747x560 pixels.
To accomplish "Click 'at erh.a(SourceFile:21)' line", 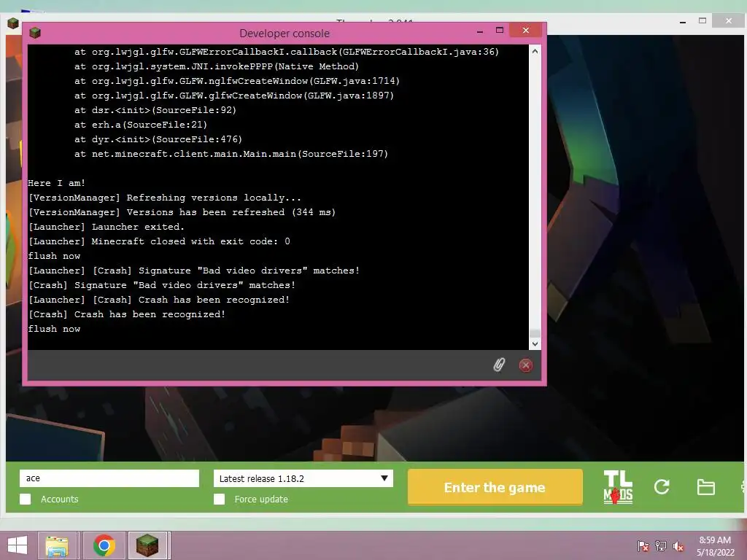I will pos(141,125).
